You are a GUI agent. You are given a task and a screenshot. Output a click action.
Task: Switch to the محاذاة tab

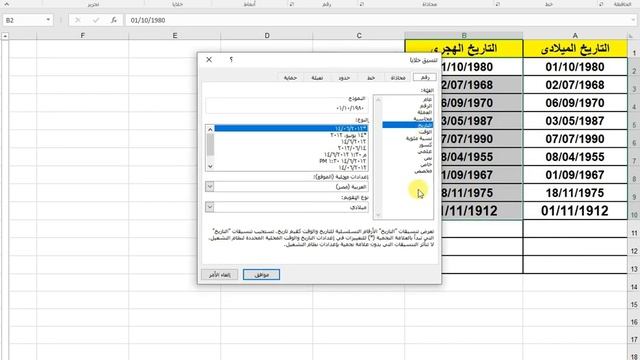(398, 78)
